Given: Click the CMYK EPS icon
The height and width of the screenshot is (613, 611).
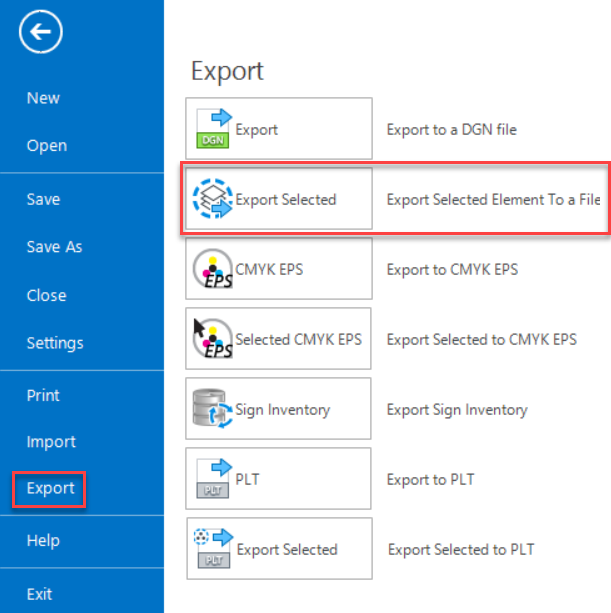Looking at the screenshot, I should 212,269.
